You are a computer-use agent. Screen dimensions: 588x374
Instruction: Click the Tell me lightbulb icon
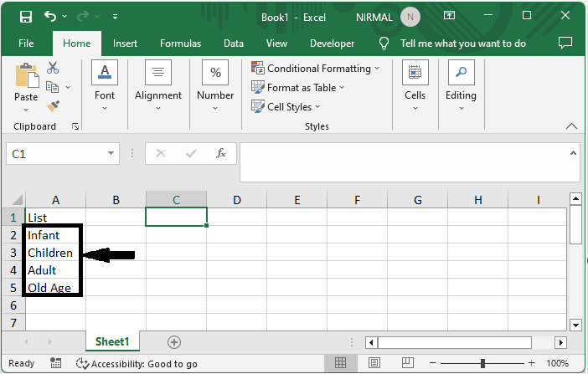point(384,44)
